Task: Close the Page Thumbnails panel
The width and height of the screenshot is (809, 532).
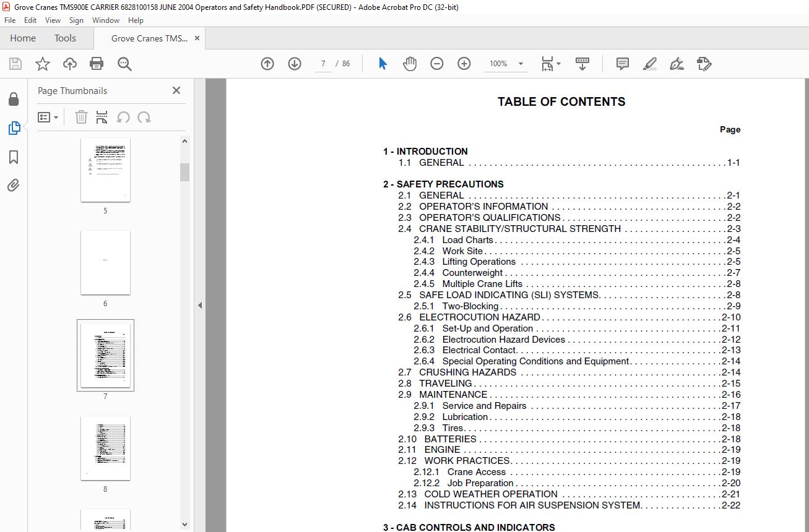Action: (176, 90)
